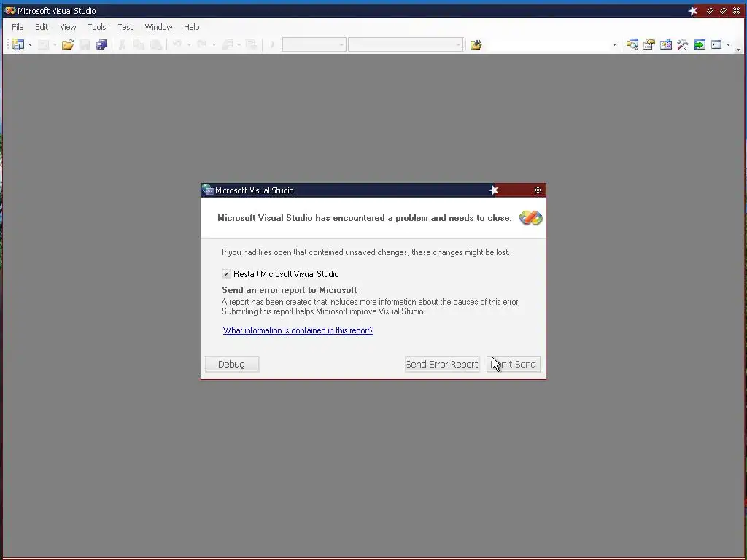The width and height of the screenshot is (747, 560).
Task: Open the Toolbar Options overflow arrow
Action: pyautogui.click(x=738, y=48)
